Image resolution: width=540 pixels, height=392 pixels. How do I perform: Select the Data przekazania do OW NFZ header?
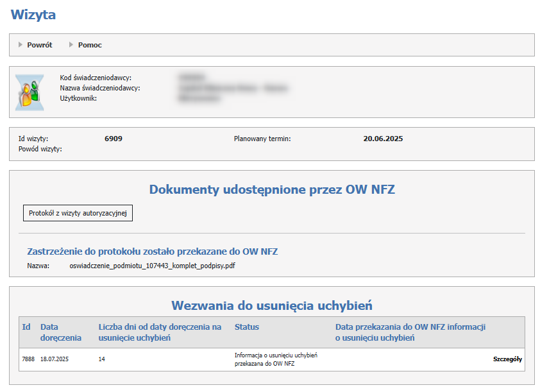(x=410, y=332)
